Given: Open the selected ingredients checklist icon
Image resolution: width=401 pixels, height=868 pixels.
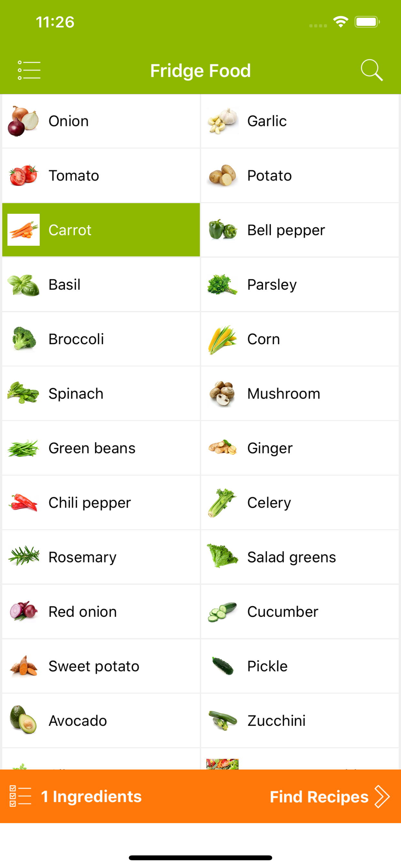Looking at the screenshot, I should 20,796.
